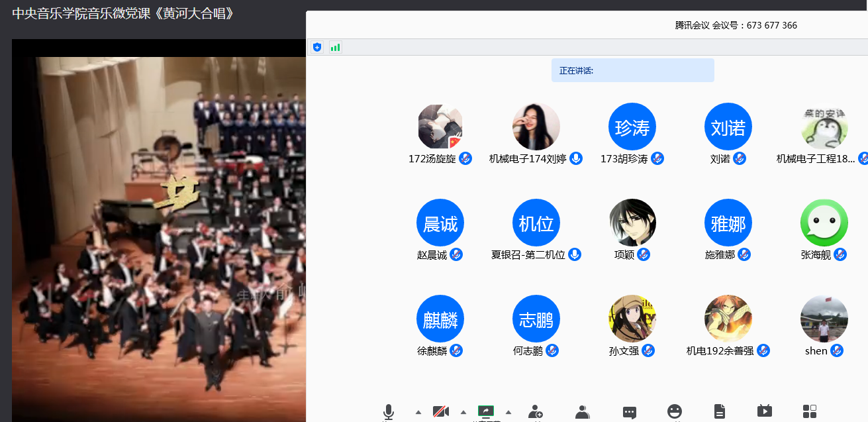Click the 黄河大合唱 video player
Image resolution: width=868 pixels, height=422 pixels.
click(x=159, y=225)
